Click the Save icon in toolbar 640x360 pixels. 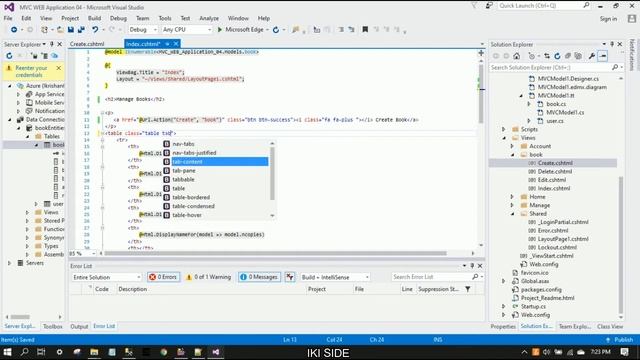click(71, 29)
